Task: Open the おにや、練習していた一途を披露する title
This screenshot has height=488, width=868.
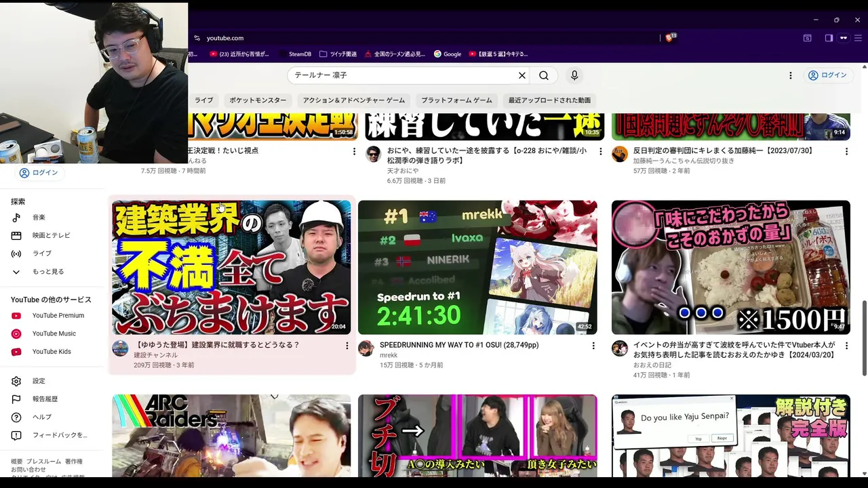Action: click(487, 155)
